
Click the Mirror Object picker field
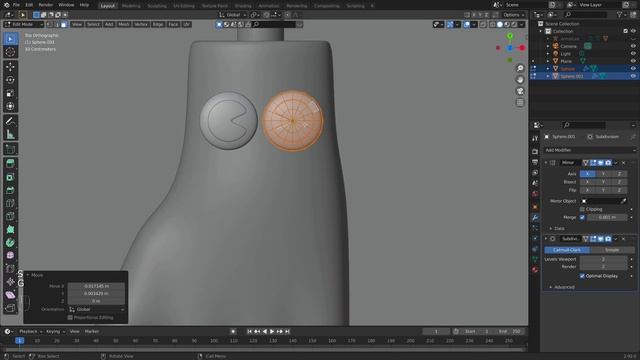pyautogui.click(x=604, y=201)
